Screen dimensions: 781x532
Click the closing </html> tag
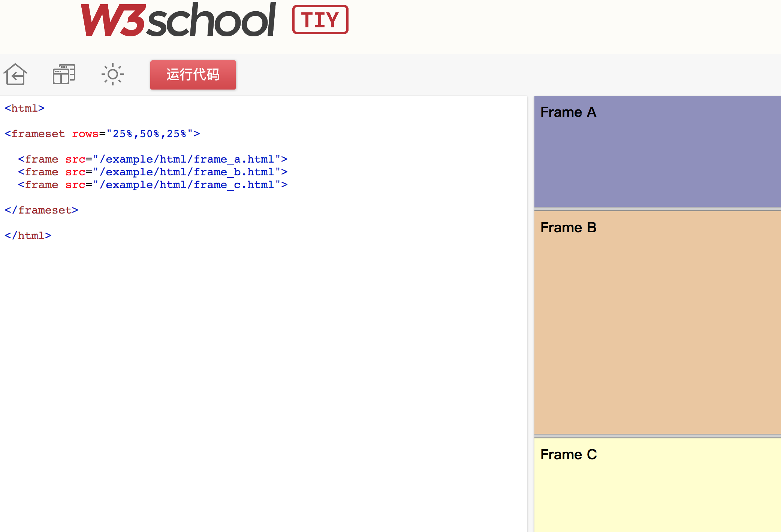(x=28, y=236)
